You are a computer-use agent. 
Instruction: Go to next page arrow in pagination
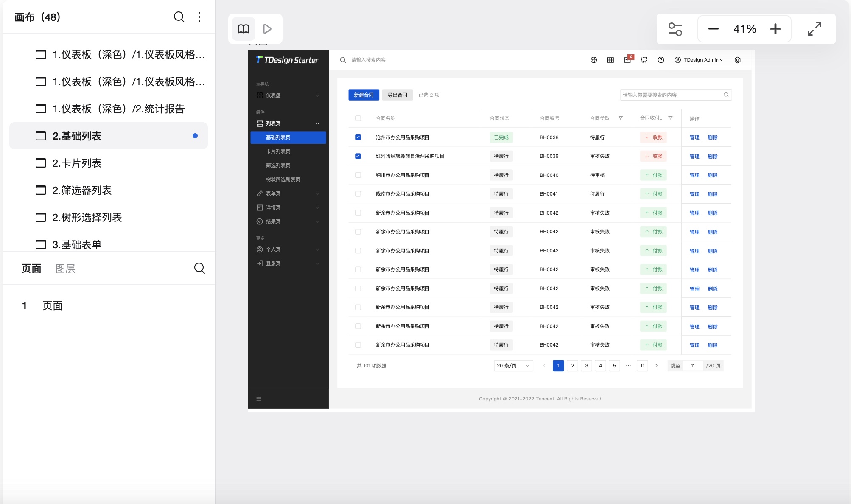(x=656, y=366)
